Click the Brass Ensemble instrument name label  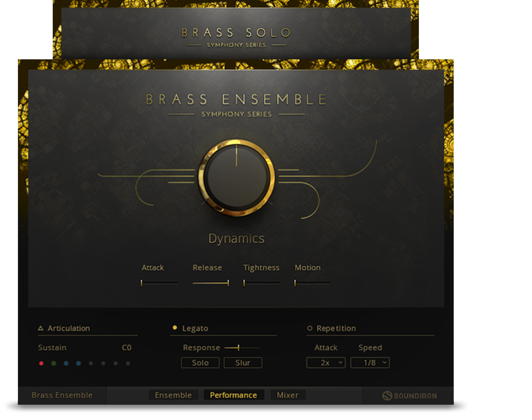[62, 395]
